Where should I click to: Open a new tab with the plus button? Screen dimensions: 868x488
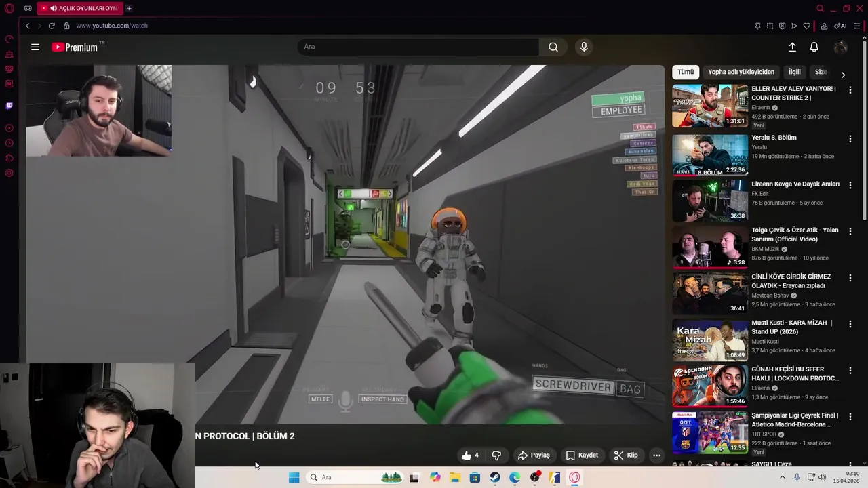pyautogui.click(x=129, y=8)
